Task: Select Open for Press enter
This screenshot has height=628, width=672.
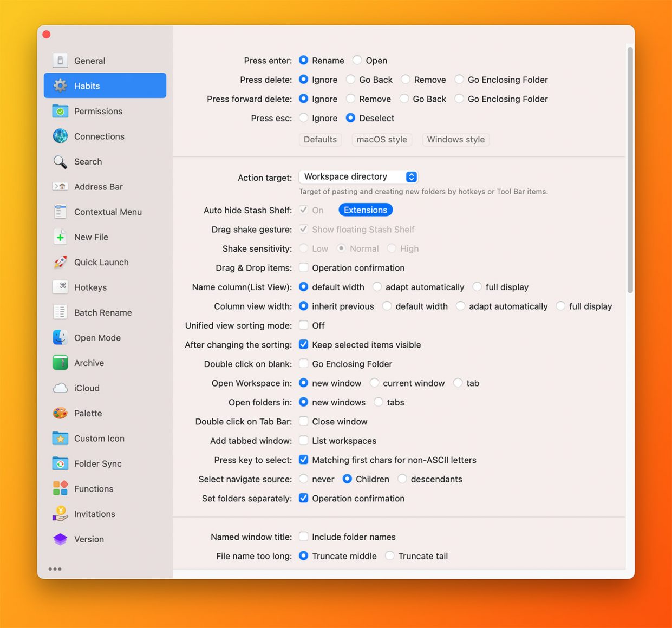Action: [x=357, y=60]
